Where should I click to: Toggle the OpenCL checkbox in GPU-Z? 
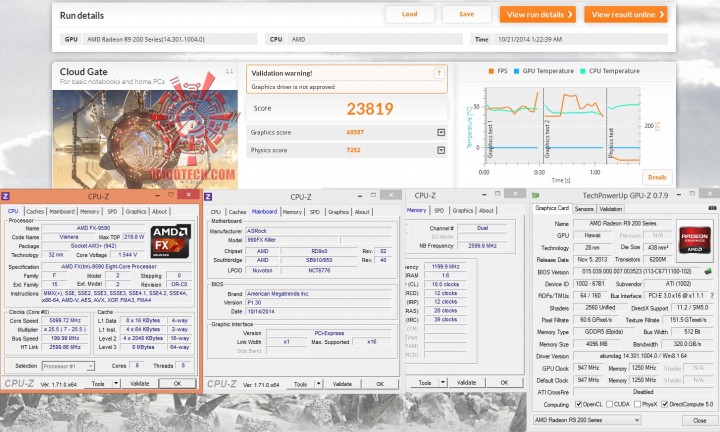579,404
